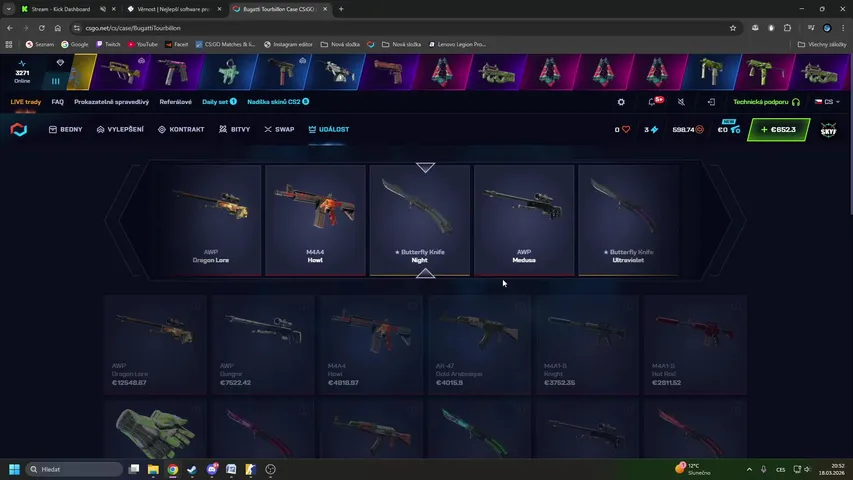Screen dimensions: 853x480
Task: Open the site settings gear icon
Action: pos(621,102)
